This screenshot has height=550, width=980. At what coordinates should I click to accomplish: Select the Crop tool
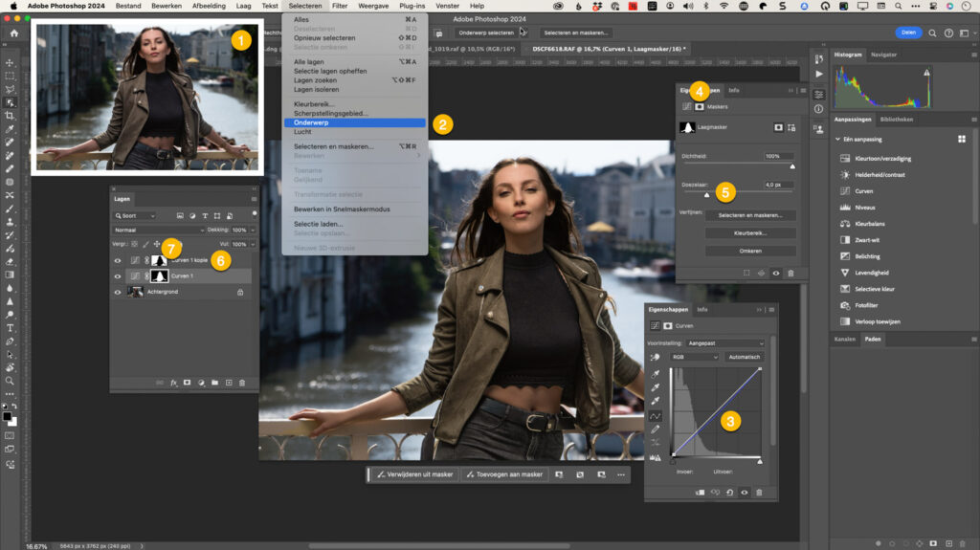click(10, 116)
